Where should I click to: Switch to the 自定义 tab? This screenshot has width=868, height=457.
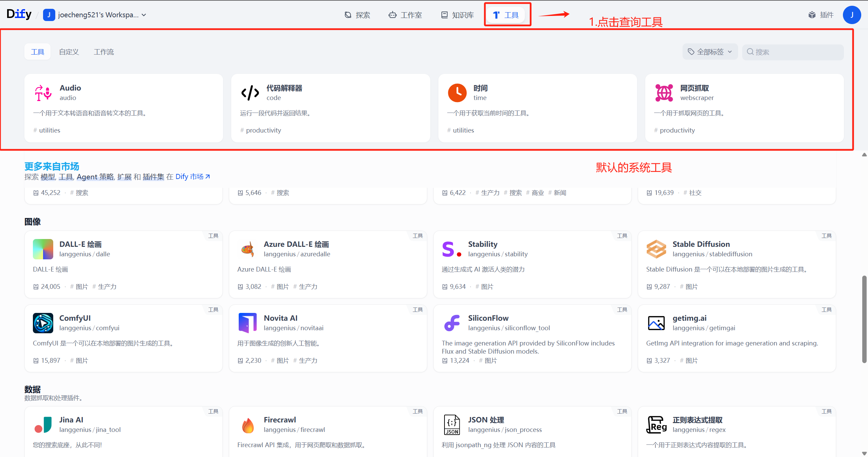(69, 52)
